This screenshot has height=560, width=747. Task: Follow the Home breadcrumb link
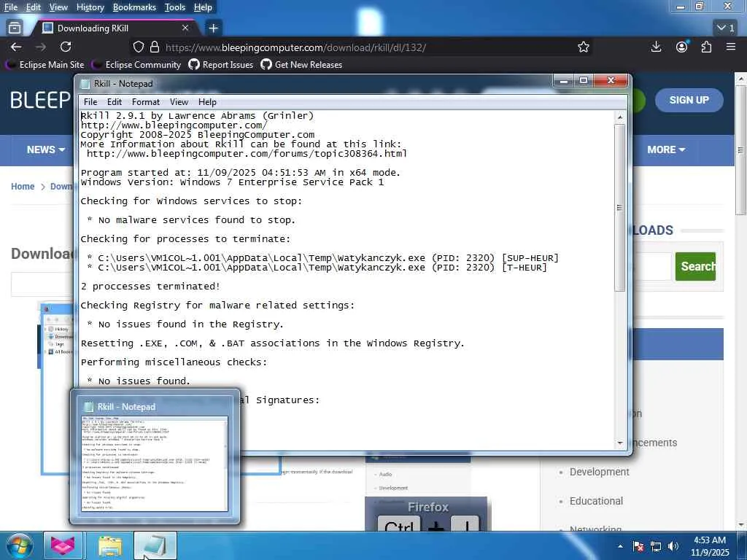pos(23,186)
